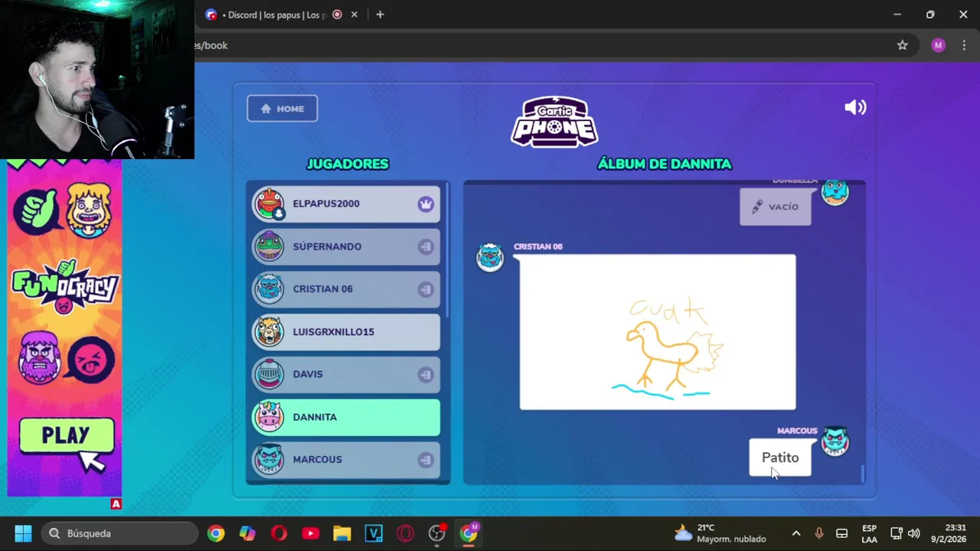Click the exit-door icon on CRISTIAN 06 row
Screen dimensions: 980x551
(426, 289)
